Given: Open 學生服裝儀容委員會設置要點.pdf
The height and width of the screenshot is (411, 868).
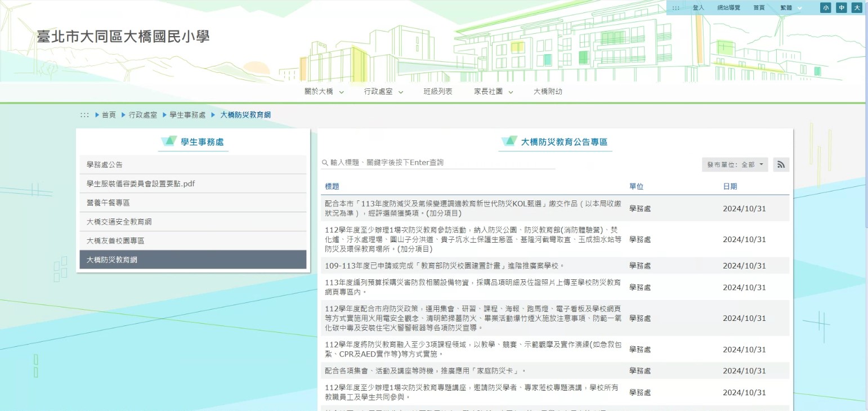Looking at the screenshot, I should pyautogui.click(x=141, y=184).
